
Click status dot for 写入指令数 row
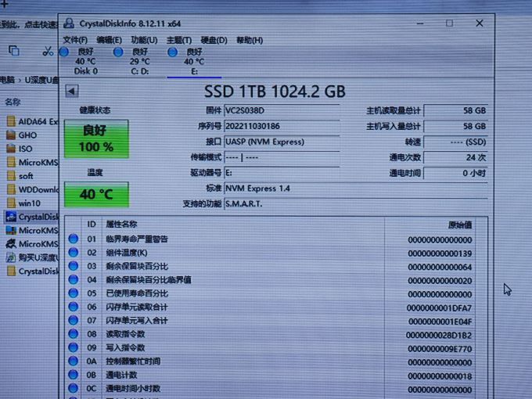[x=74, y=347]
